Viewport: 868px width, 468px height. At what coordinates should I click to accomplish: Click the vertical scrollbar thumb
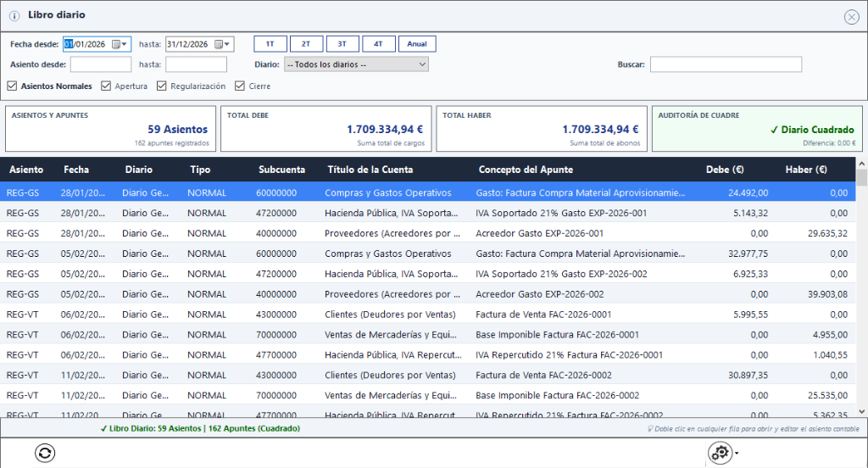tap(861, 177)
